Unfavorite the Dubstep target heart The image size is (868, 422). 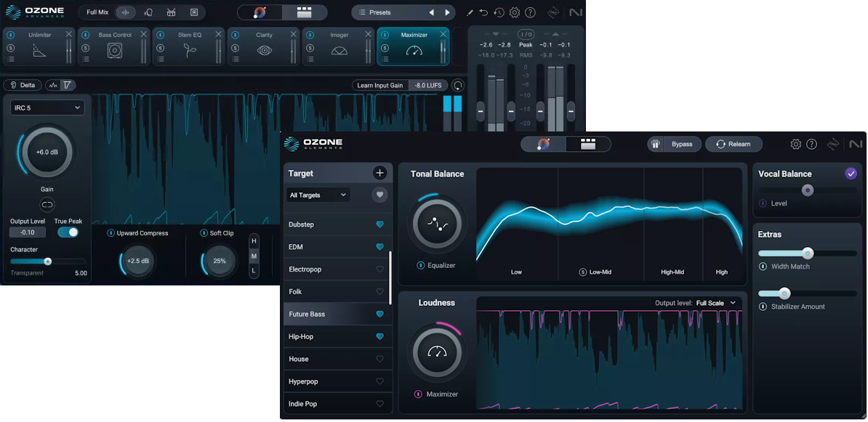(379, 224)
